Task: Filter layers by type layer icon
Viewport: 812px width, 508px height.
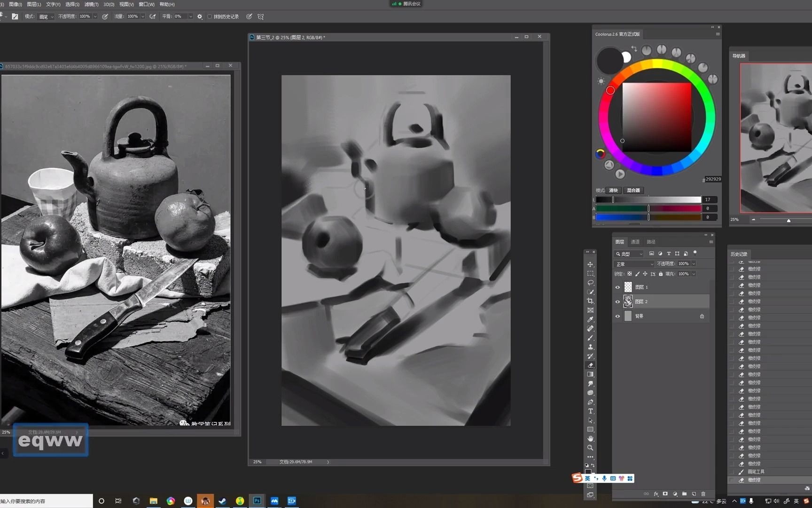Action: (x=669, y=254)
